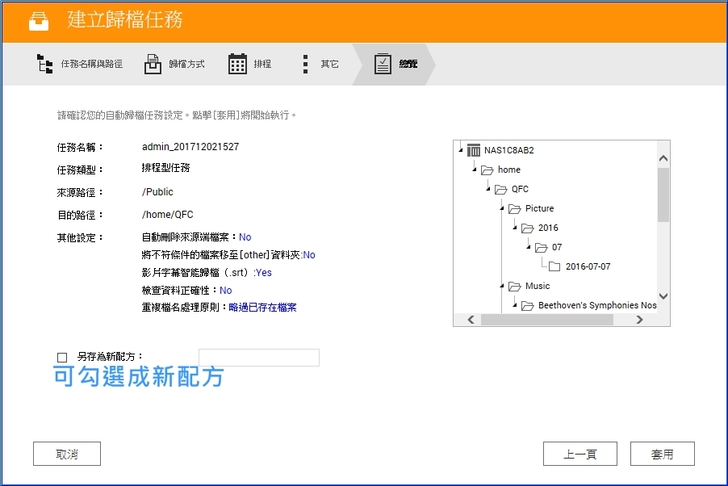This screenshot has height=486, width=728.
Task: Click tree vertical scrollbar up arrow
Action: tap(663, 158)
